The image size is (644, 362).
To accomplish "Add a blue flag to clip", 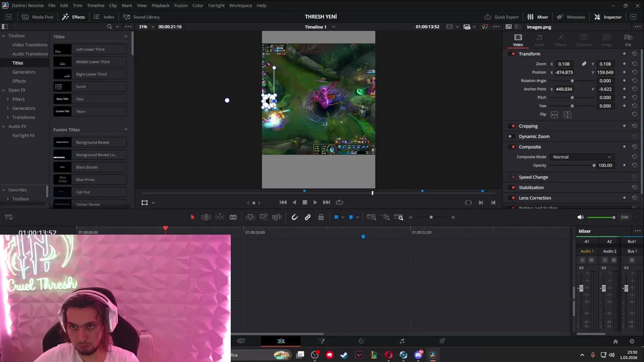I will pos(336,217).
